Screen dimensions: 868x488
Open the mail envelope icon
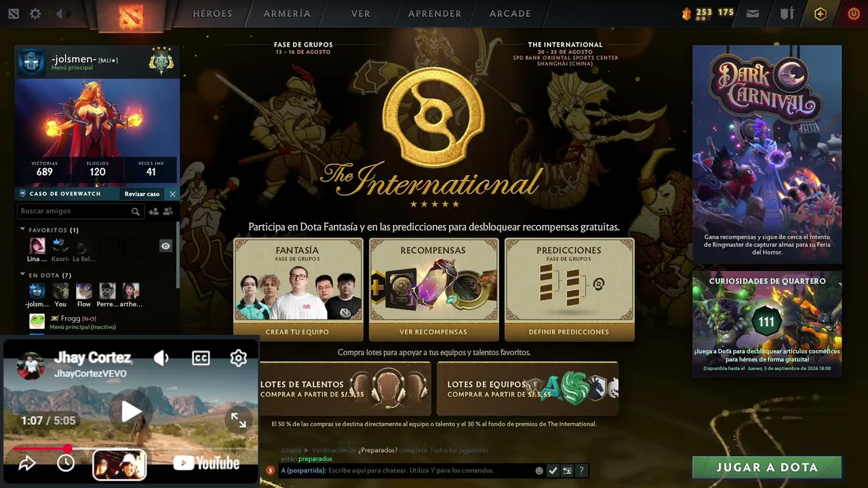click(x=753, y=14)
